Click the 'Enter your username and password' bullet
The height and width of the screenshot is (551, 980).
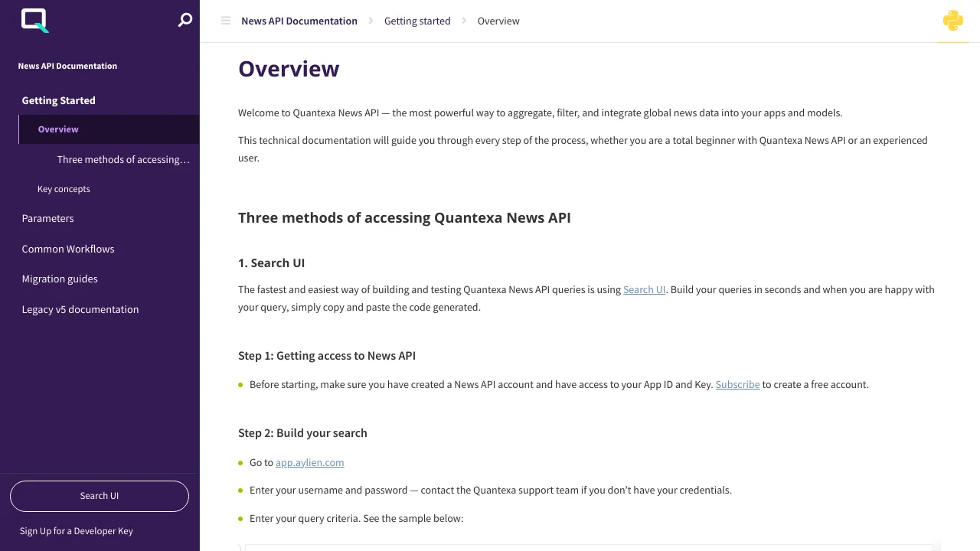pyautogui.click(x=491, y=490)
